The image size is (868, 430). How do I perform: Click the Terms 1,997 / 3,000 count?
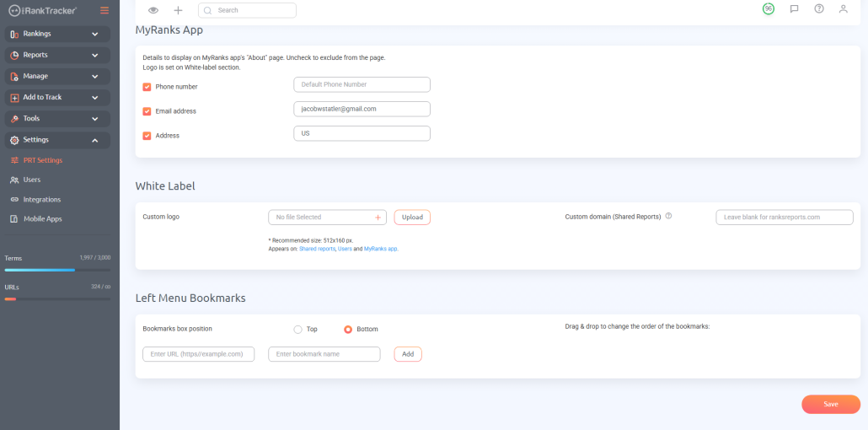click(x=95, y=258)
